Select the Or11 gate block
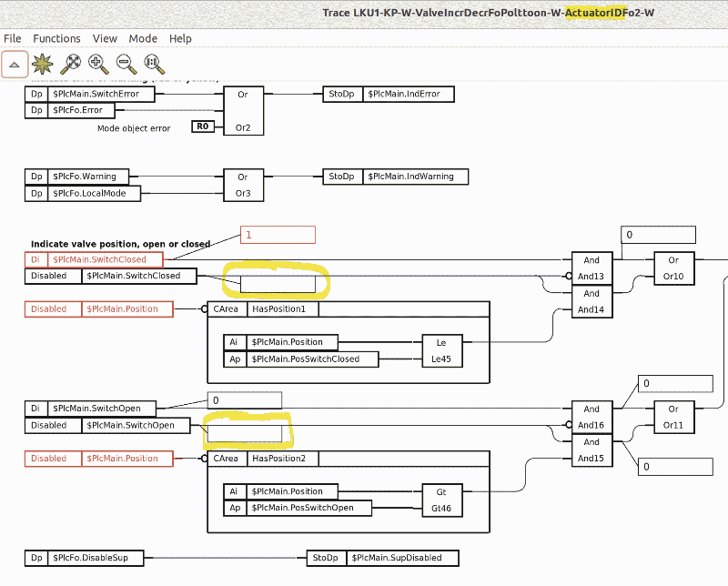728x586 pixels. coord(674,417)
